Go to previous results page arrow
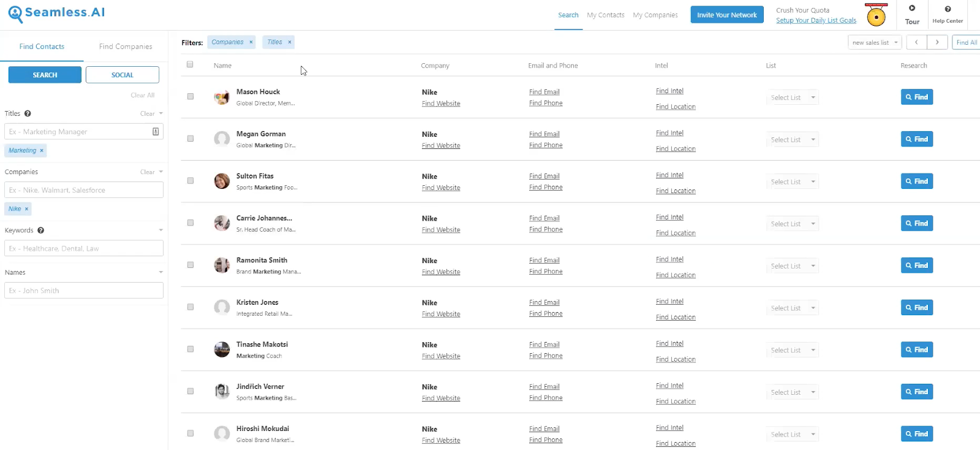This screenshot has height=450, width=980. 916,42
